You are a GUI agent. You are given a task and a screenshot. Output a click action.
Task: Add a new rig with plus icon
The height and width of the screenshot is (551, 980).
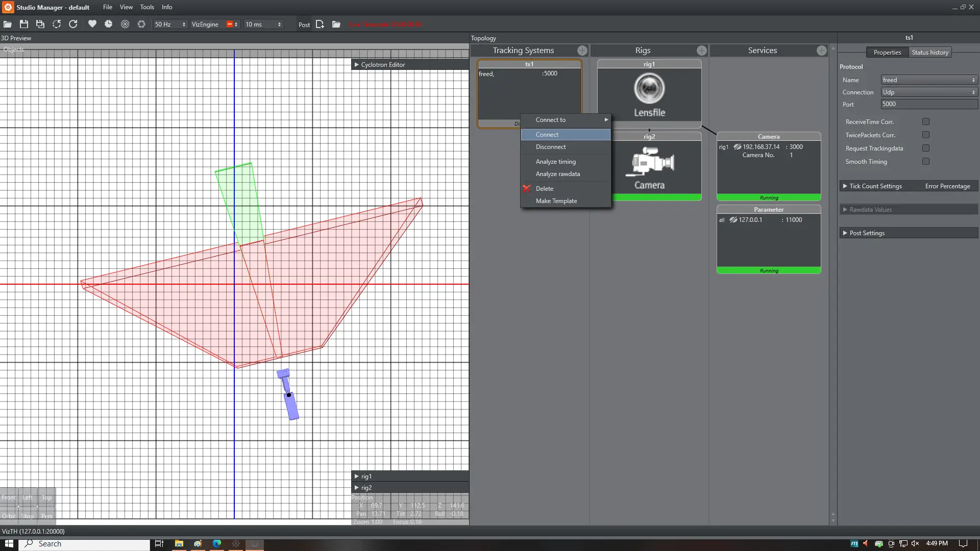tap(701, 51)
